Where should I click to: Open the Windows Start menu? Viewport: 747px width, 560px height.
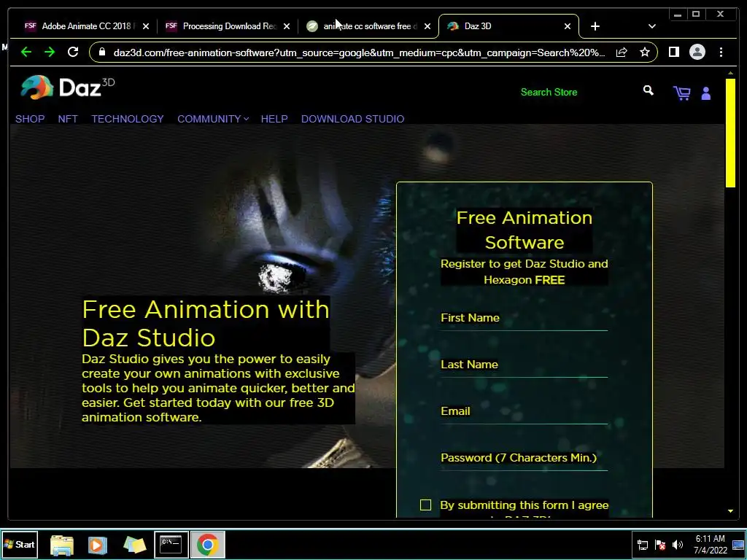point(20,544)
